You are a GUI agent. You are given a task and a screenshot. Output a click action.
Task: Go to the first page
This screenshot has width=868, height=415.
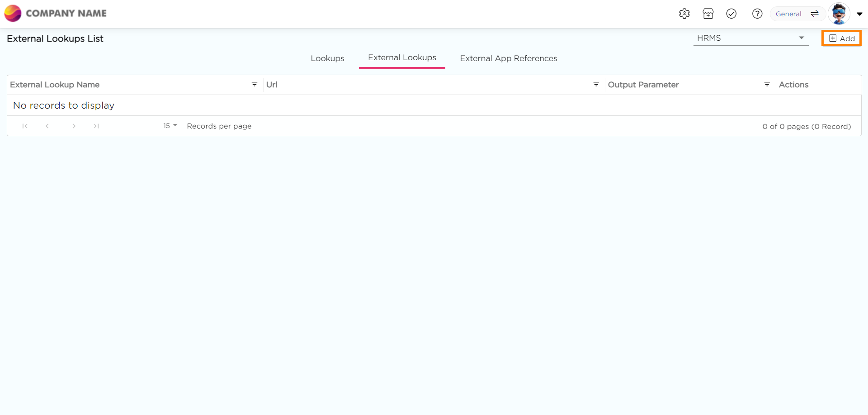[25, 126]
